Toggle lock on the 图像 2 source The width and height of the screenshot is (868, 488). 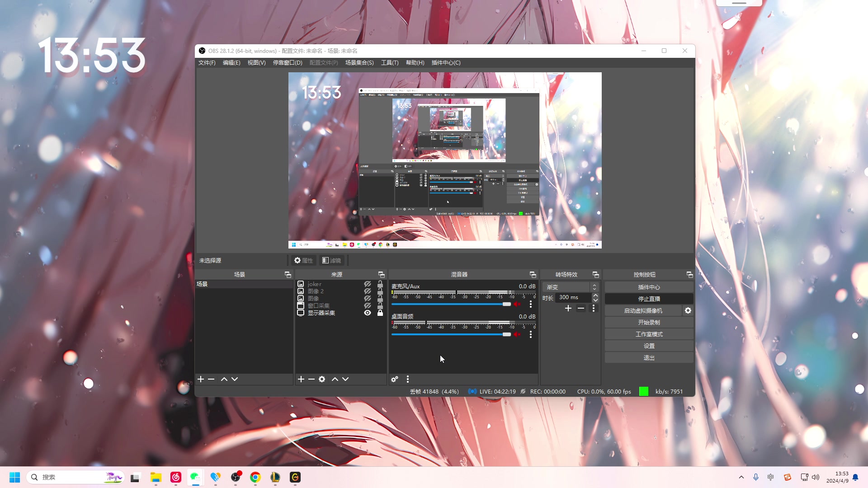[380, 291]
